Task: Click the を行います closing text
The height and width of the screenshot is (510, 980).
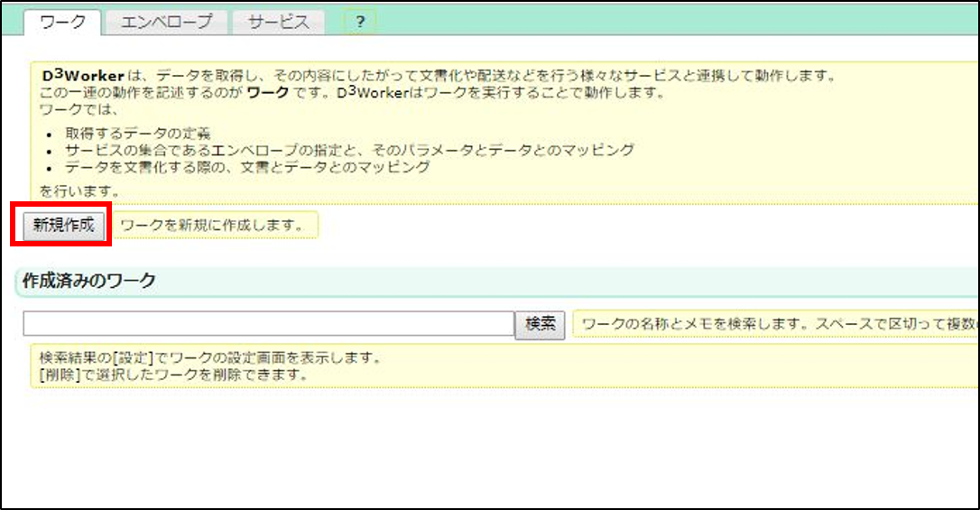Action: (x=80, y=191)
